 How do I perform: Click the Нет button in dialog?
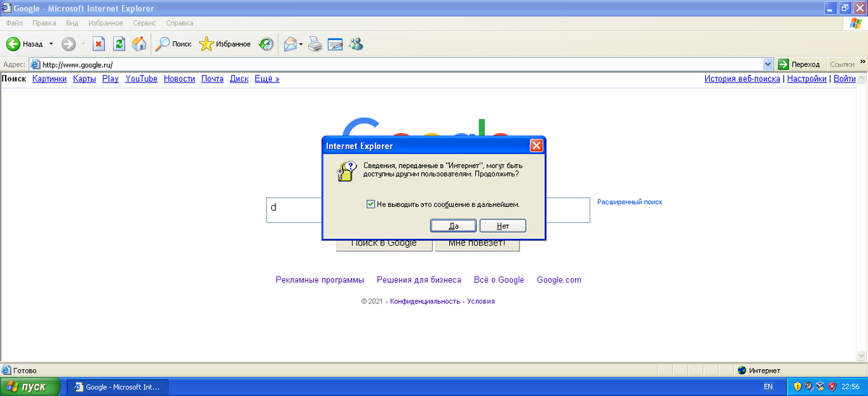point(503,226)
